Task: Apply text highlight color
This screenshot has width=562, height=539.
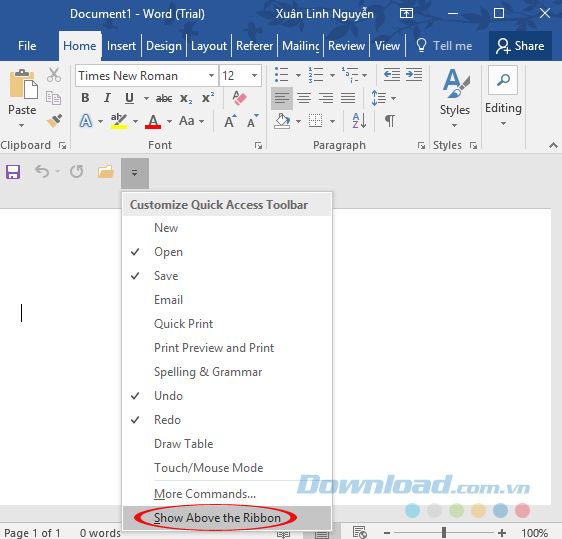Action: click(119, 121)
